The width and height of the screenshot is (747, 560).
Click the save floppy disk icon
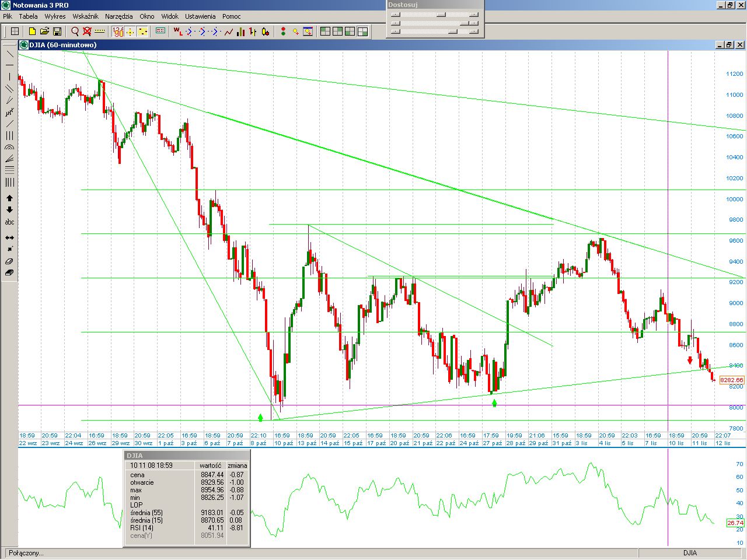pyautogui.click(x=57, y=32)
